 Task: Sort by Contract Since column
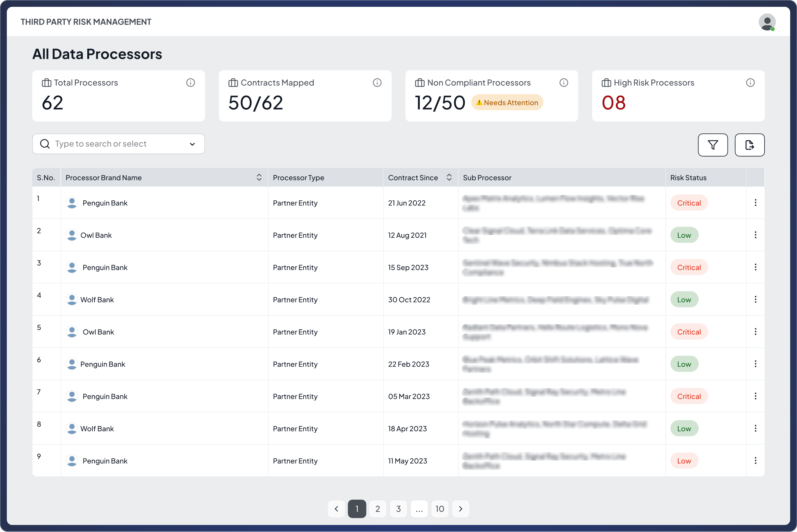point(449,177)
